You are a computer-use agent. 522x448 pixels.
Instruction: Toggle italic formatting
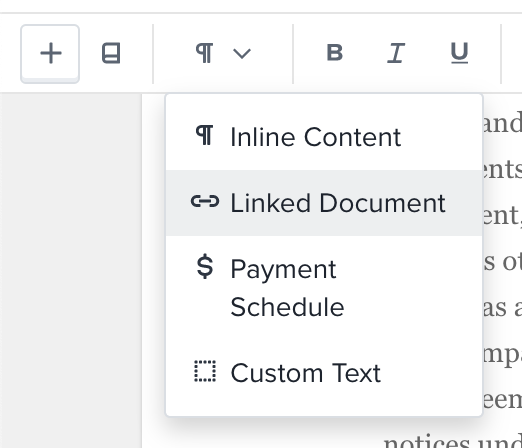click(396, 53)
